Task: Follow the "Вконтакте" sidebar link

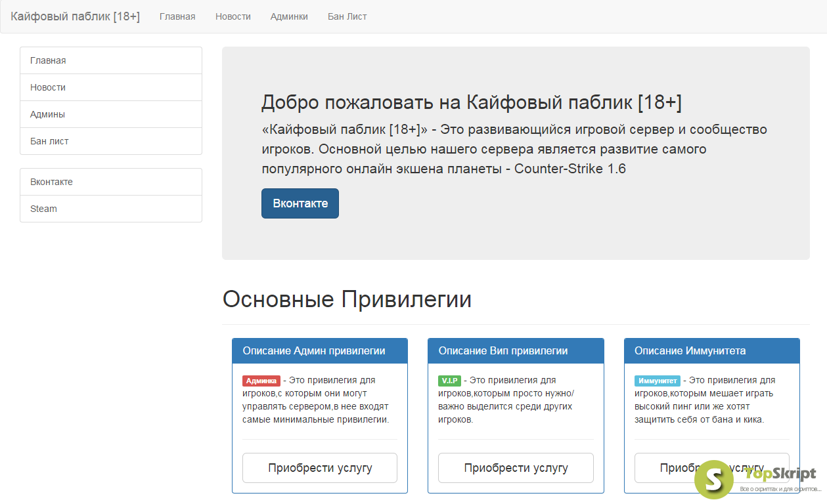Action: click(111, 182)
